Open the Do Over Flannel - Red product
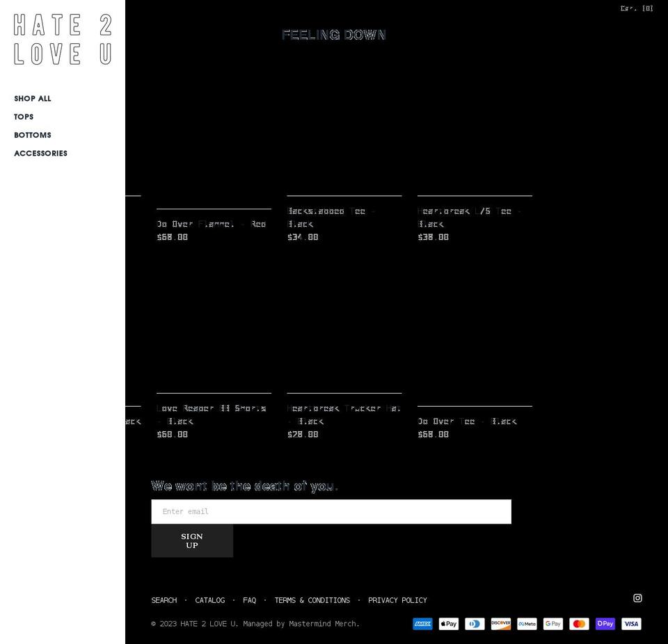The image size is (668, 644). [211, 224]
